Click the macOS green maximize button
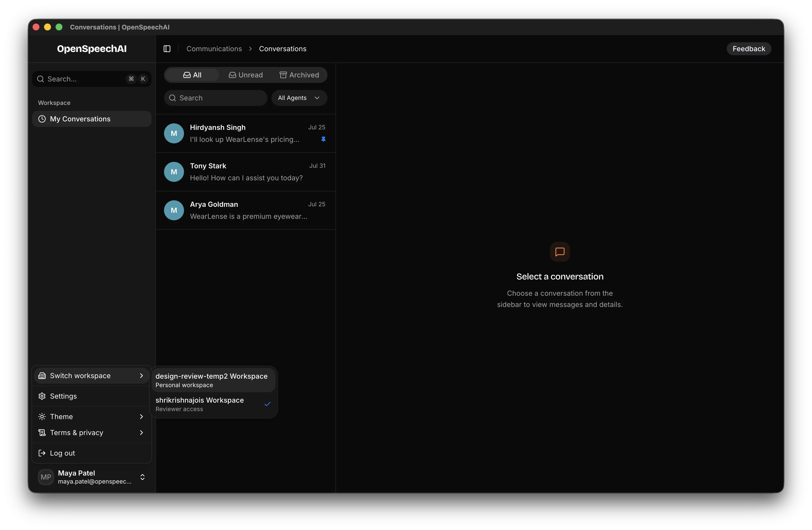The image size is (812, 530). (59, 27)
